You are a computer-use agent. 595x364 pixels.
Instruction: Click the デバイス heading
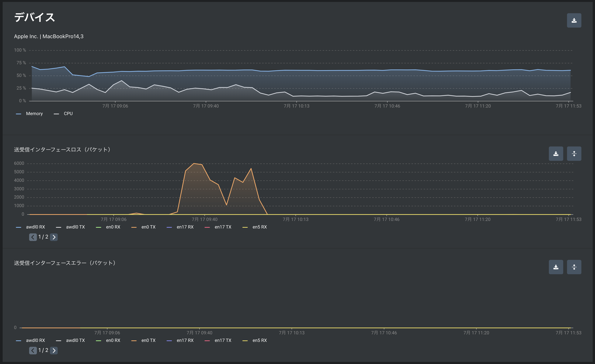[x=35, y=17]
